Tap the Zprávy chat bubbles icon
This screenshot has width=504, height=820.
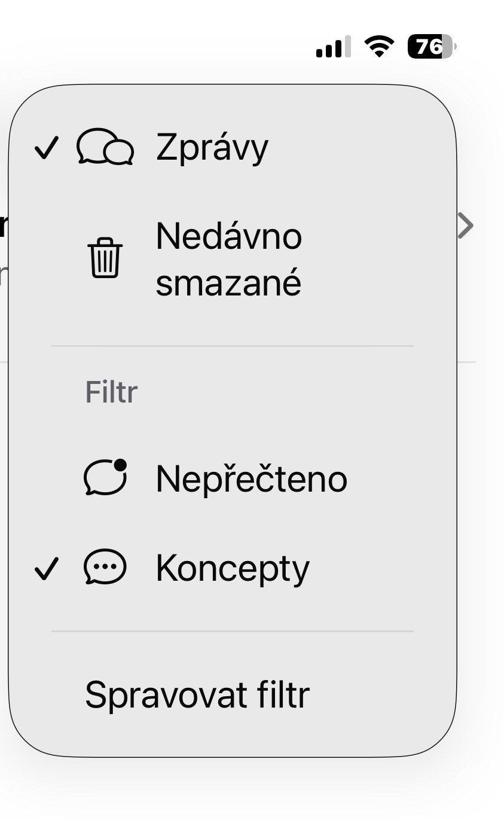105,147
